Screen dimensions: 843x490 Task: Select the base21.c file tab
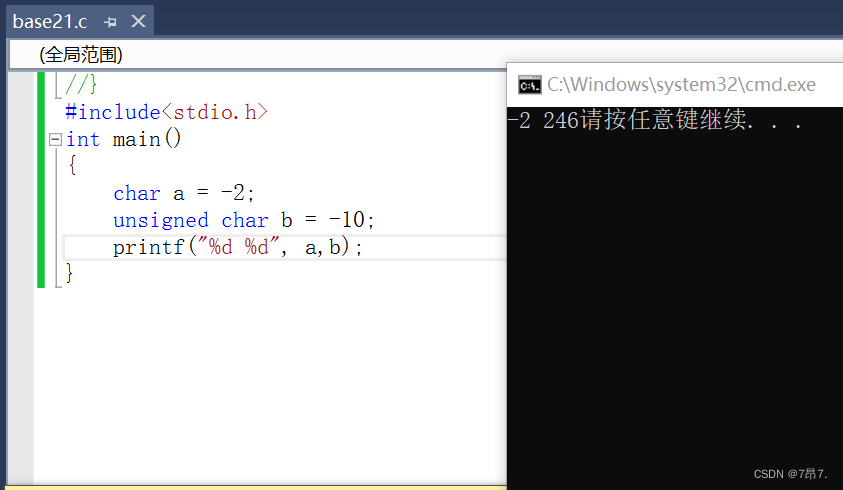click(50, 21)
